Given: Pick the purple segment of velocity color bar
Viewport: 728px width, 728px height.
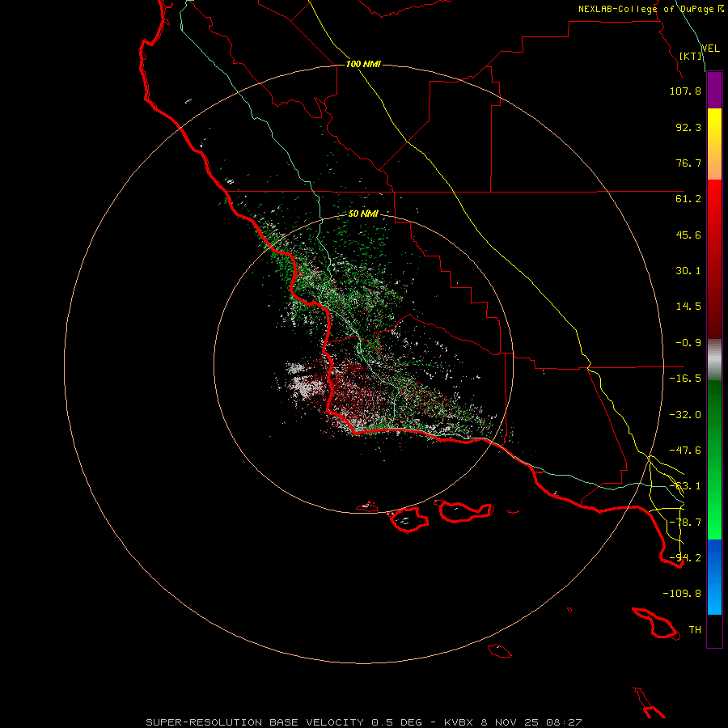Looking at the screenshot, I should (x=714, y=90).
